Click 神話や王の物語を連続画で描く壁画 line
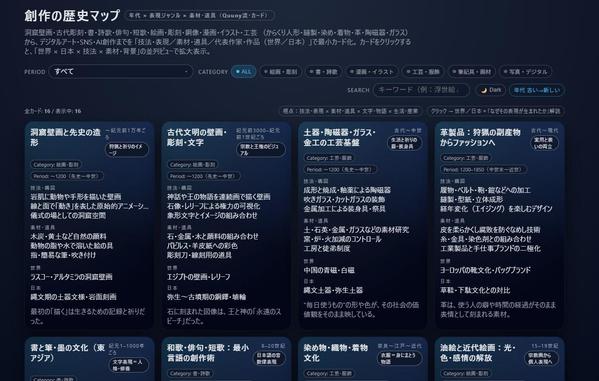Screen dimensions: 599x381 click(219, 197)
